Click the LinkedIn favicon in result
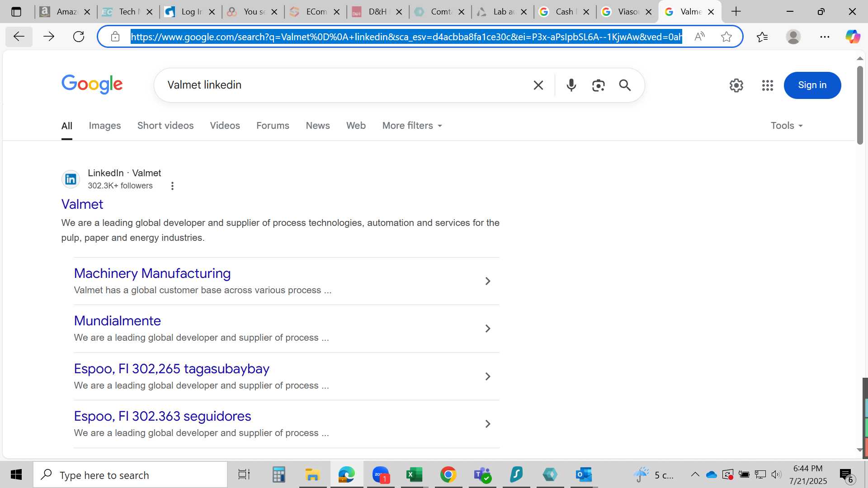 71,179
